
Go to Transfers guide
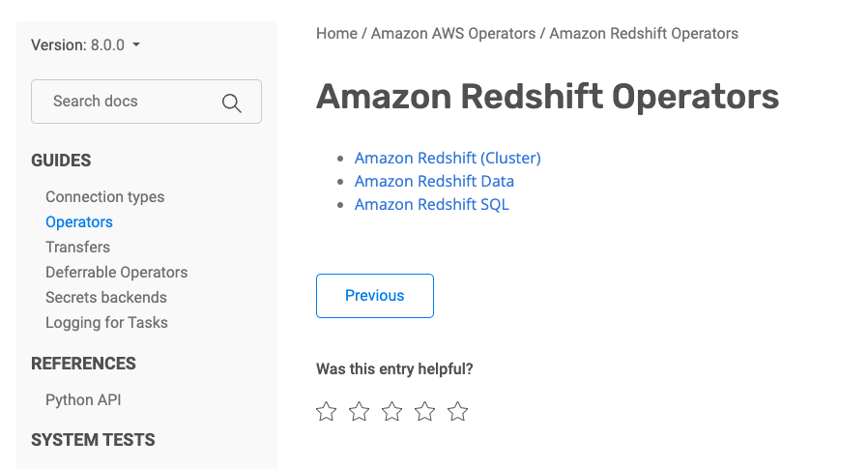pos(77,247)
